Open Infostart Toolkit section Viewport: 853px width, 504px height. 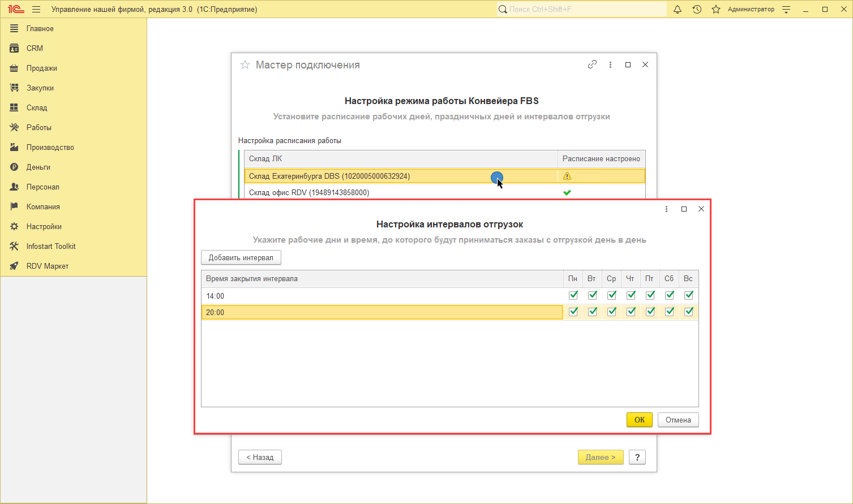[74, 246]
